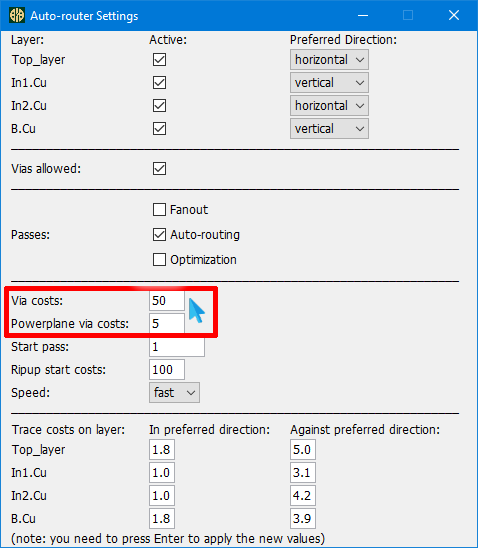Enable the Fanout pass checkbox
Image resolution: width=478 pixels, height=548 pixels.
point(159,210)
